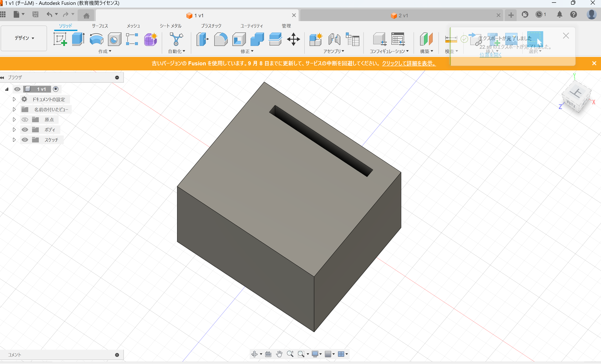Open the configuration table icon
This screenshot has height=364, width=601.
(x=398, y=39)
